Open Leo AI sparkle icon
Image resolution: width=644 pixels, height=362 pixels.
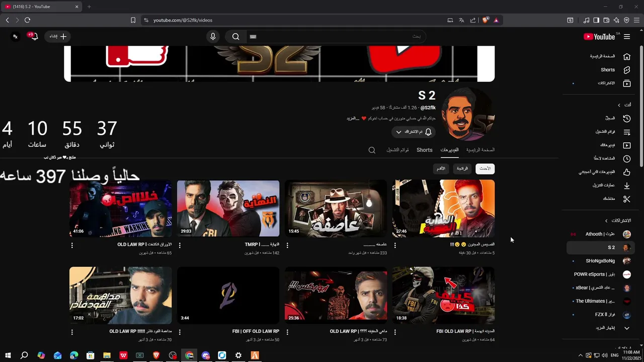point(616,20)
